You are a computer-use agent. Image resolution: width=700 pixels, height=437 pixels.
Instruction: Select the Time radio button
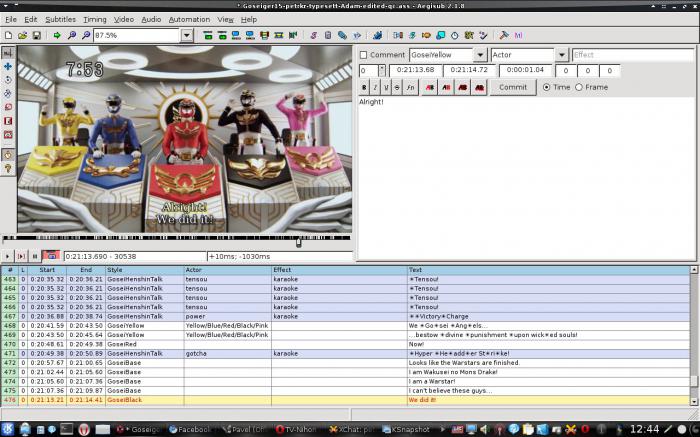pos(546,87)
